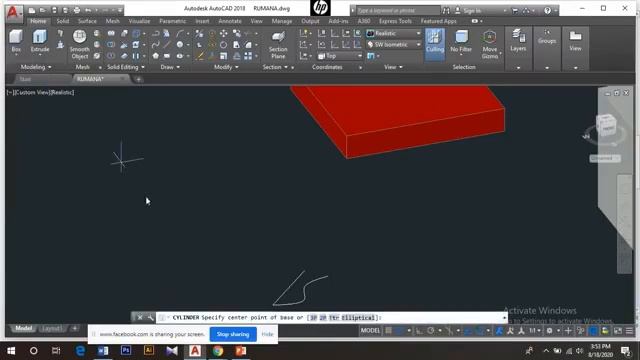The height and width of the screenshot is (360, 640).
Task: Add a new drawing tab with plus
Action: coord(138,79)
